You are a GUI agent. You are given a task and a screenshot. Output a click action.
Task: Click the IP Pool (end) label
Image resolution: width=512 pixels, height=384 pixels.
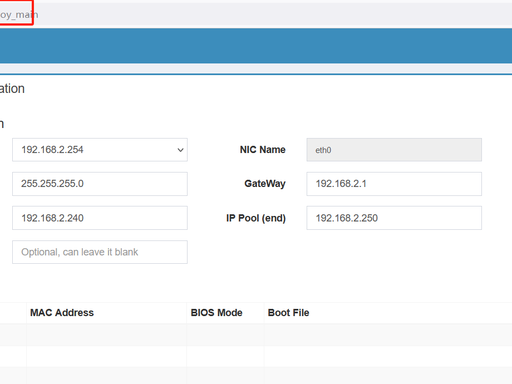coord(256,218)
